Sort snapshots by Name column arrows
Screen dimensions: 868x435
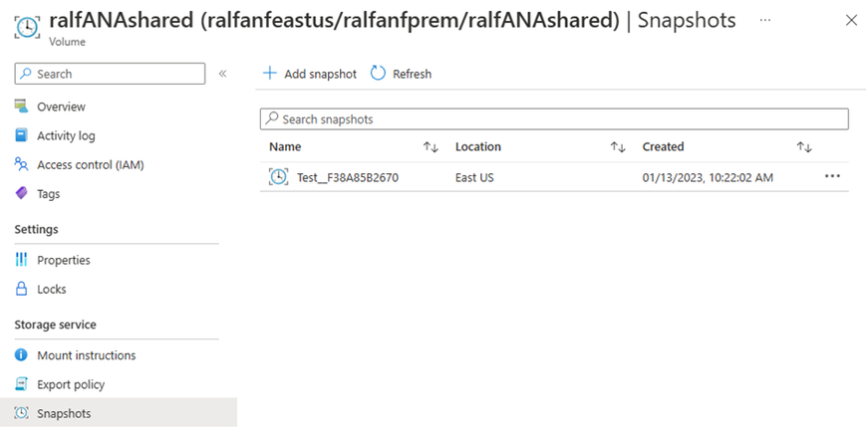(431, 147)
